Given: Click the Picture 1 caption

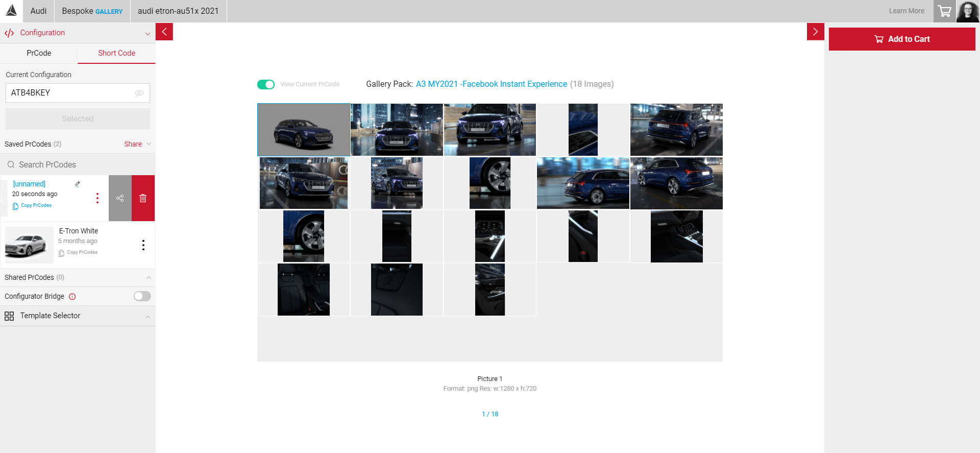Looking at the screenshot, I should (490, 379).
